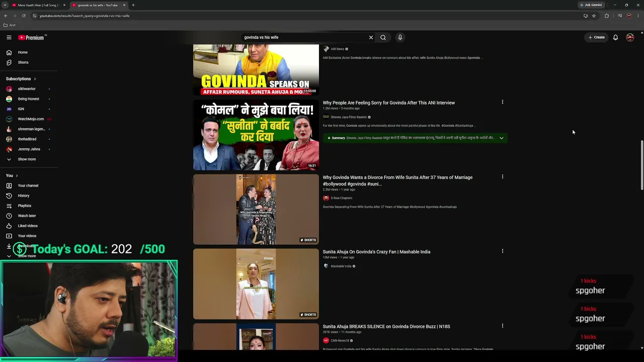Image resolution: width=644 pixels, height=362 pixels.
Task: Click the Create button
Action: tap(597, 37)
